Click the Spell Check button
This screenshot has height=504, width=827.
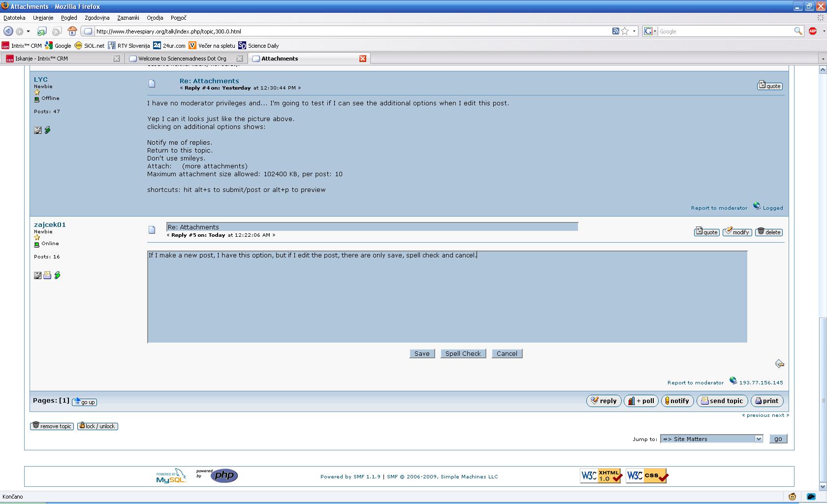coord(463,353)
